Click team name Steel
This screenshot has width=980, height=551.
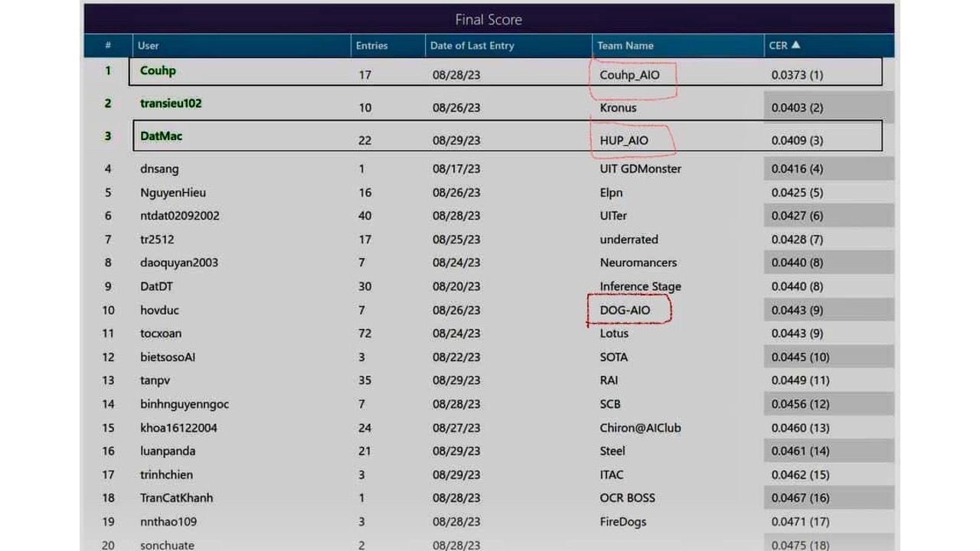point(612,451)
